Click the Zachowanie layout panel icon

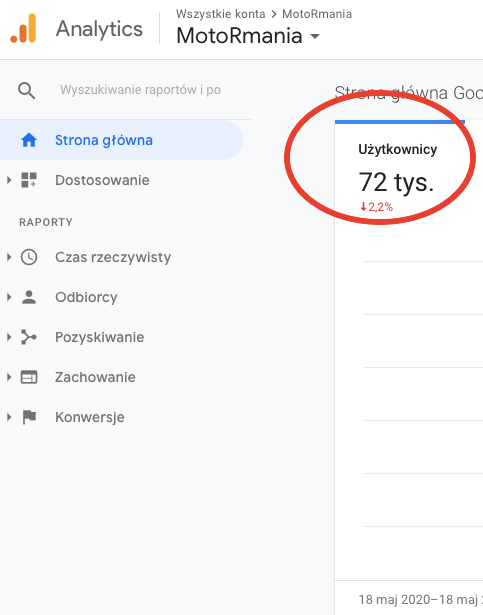pos(29,377)
